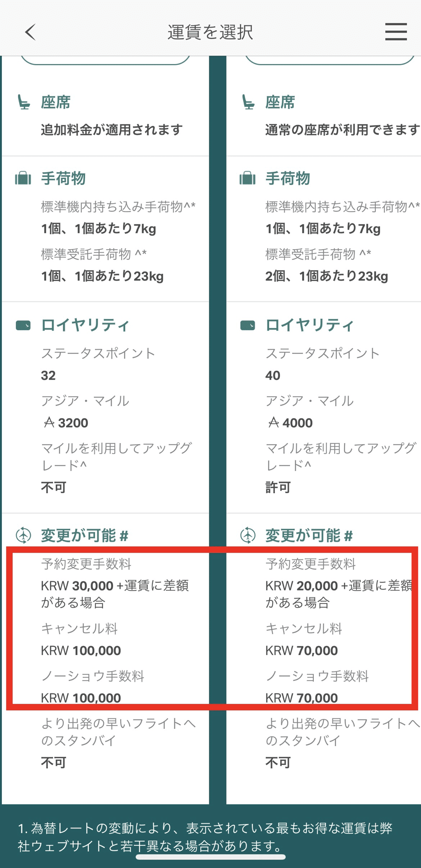Image resolution: width=421 pixels, height=868 pixels.
Task: Tap the baggage icon in left column
Action: [23, 178]
